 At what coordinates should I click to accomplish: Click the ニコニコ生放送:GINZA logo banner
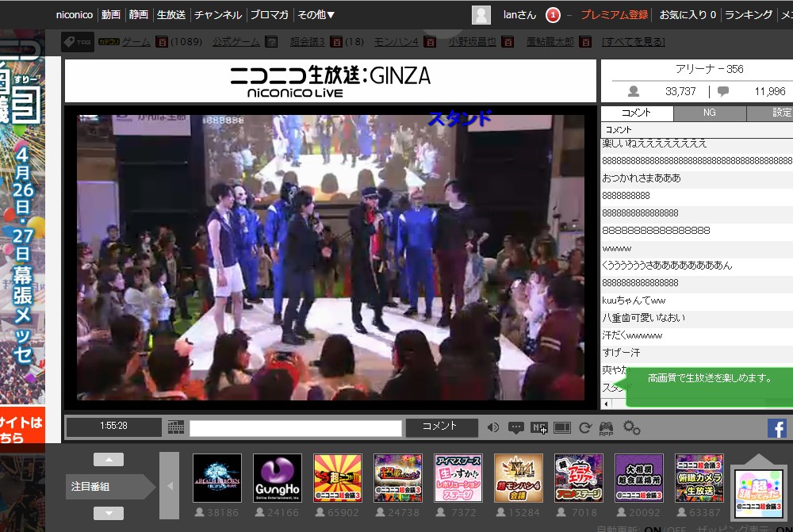[330, 82]
